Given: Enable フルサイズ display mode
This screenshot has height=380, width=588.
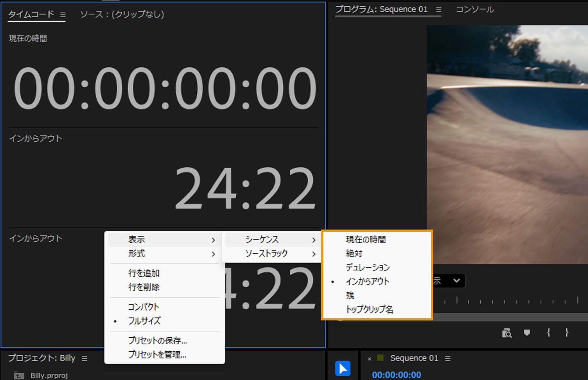Looking at the screenshot, I should click(144, 320).
